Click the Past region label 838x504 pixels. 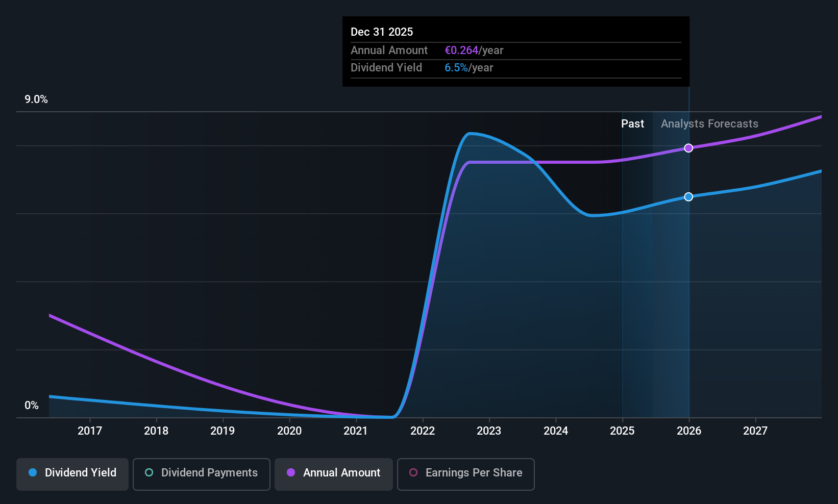coord(632,124)
